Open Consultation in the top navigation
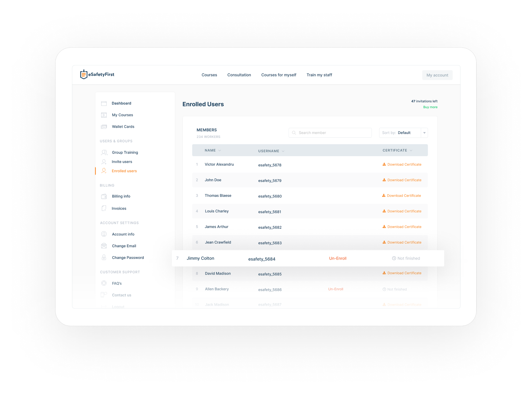 tap(239, 75)
